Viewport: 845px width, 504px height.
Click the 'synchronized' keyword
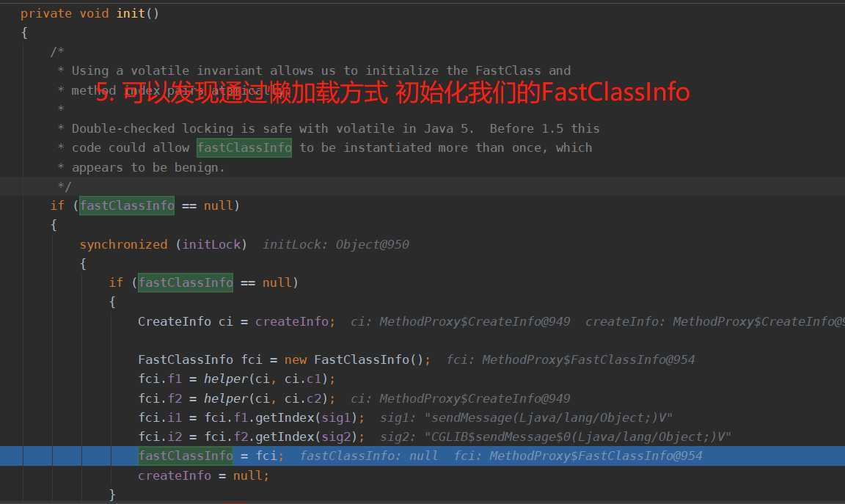click(123, 244)
